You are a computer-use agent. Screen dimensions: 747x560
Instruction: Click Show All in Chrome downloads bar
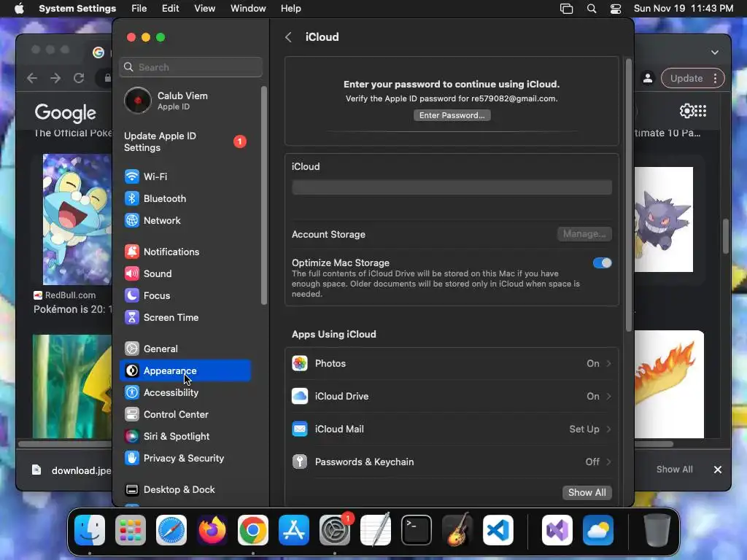click(x=674, y=470)
